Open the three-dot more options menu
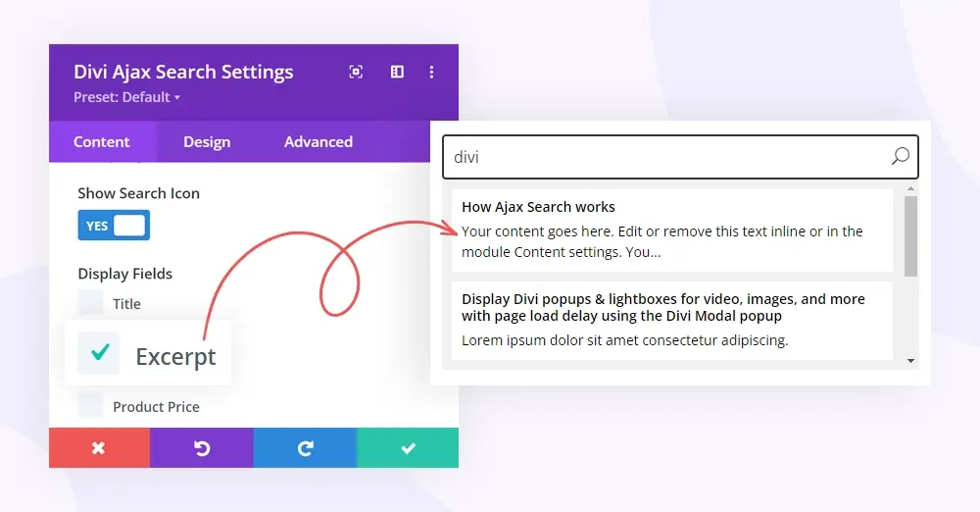Viewport: 980px width, 512px height. pos(431,72)
